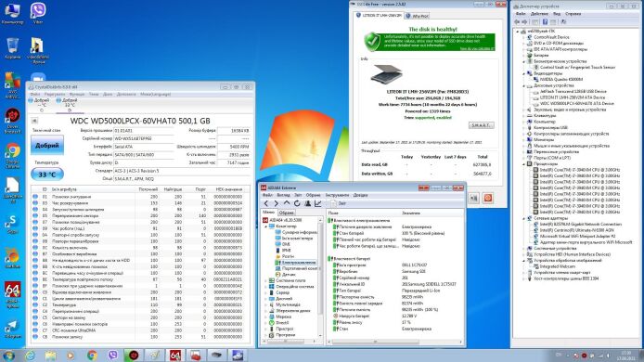Click the forward arrow in Device Manager toolbar
This screenshot has height=362, width=644.
coord(524,21)
